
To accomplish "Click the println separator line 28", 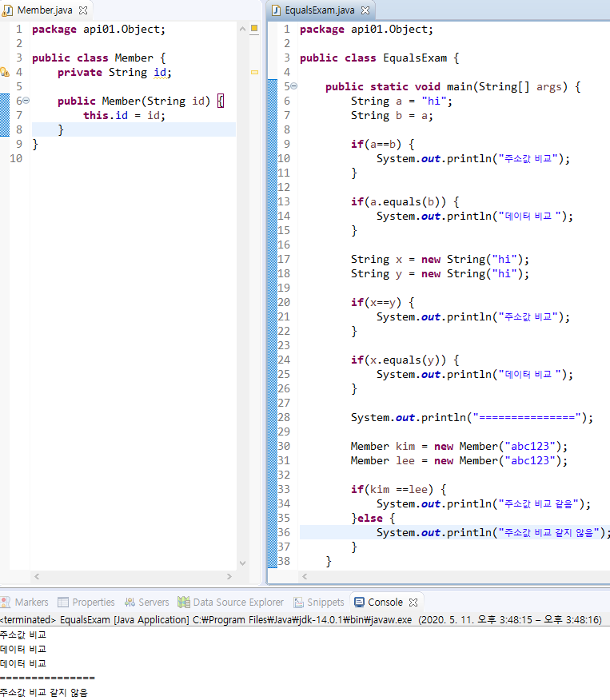I will 472,418.
